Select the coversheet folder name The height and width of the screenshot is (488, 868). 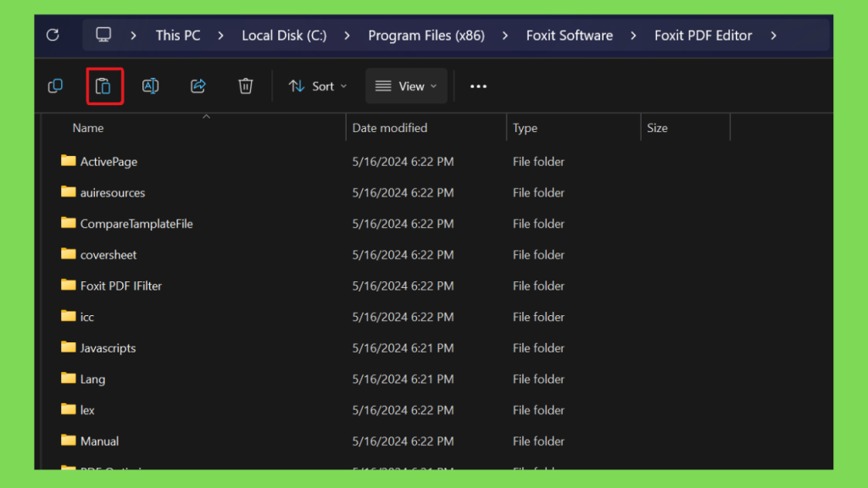(x=108, y=254)
